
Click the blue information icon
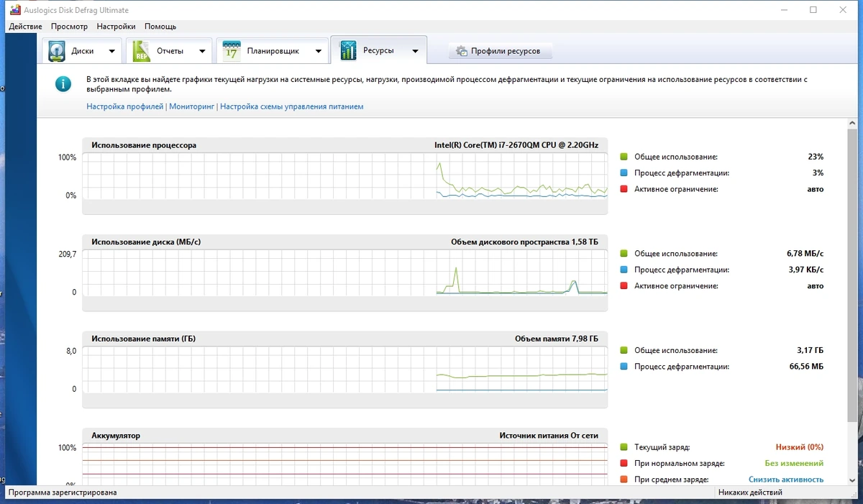click(x=63, y=84)
